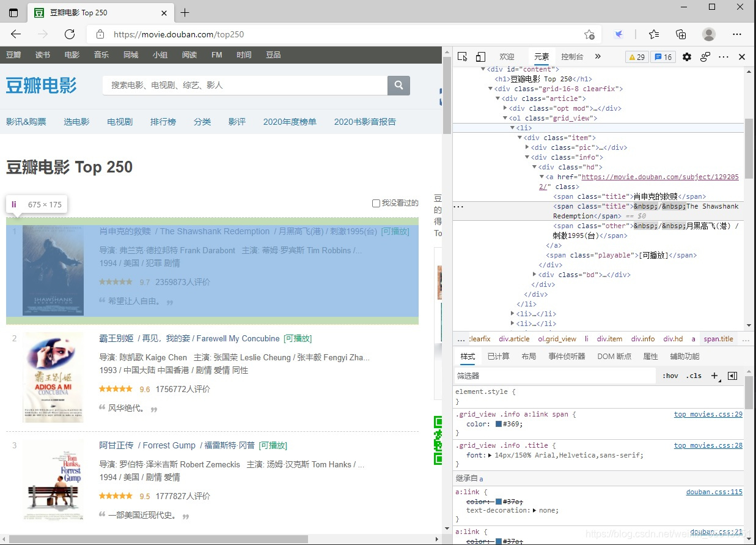The height and width of the screenshot is (545, 756).
Task: Collapse the div class grid-16-8 clearfix node
Action: tap(491, 89)
